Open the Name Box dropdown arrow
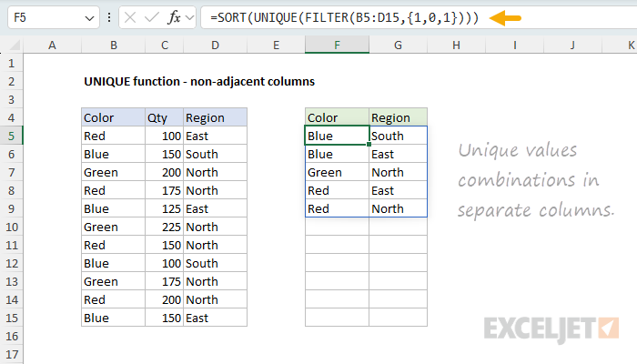Screen dimensions: 637x364 89,18
